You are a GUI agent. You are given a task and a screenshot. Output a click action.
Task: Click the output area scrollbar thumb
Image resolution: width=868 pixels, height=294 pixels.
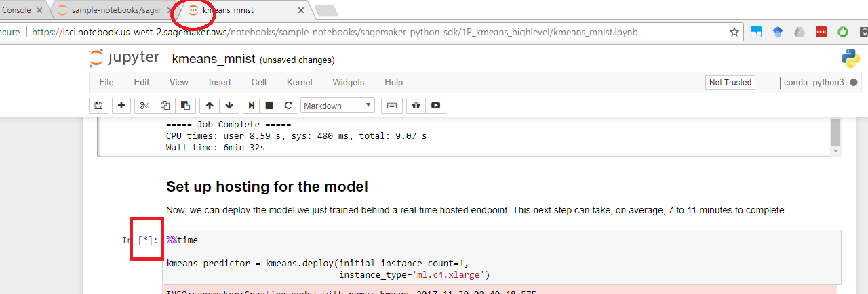836,131
